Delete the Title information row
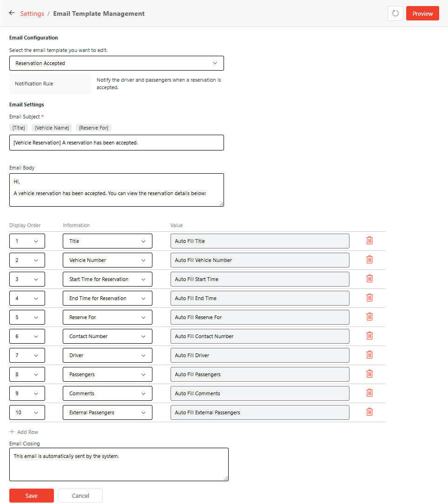The width and height of the screenshot is (448, 503). [369, 241]
